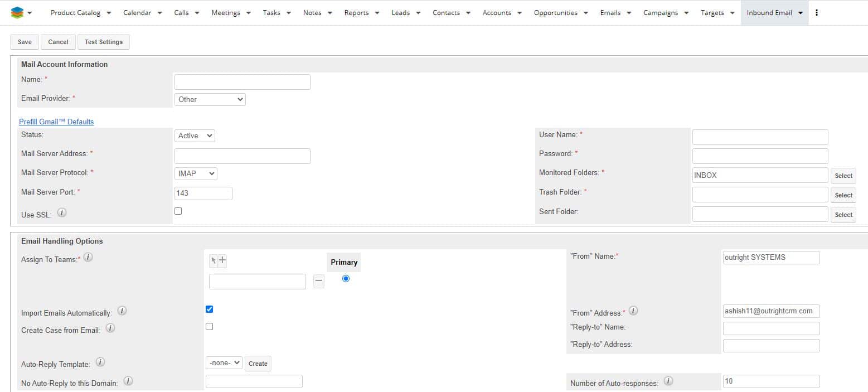Click info icon for Number of Auto-responses

(x=667, y=380)
